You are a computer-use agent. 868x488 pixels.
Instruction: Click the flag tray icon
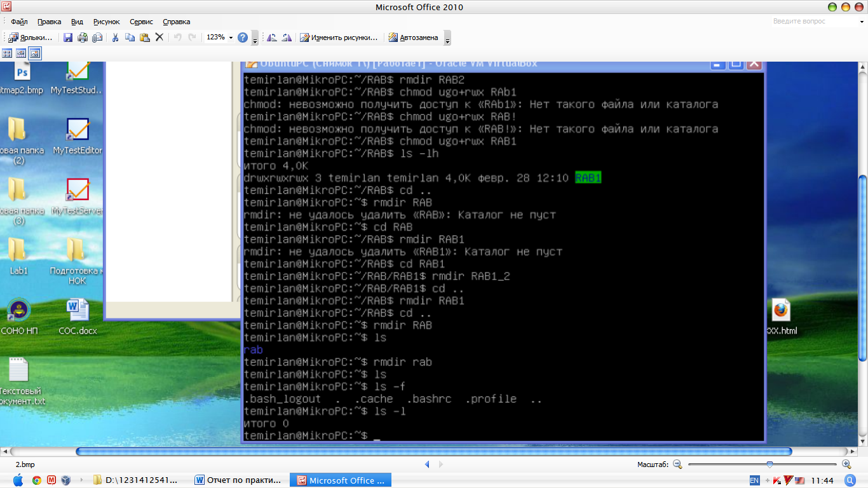click(x=800, y=480)
